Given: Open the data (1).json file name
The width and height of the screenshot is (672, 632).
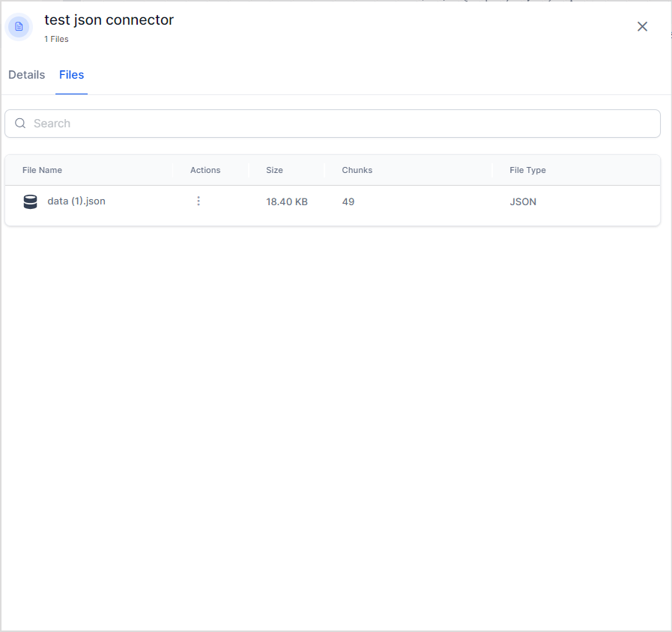Looking at the screenshot, I should (x=76, y=201).
